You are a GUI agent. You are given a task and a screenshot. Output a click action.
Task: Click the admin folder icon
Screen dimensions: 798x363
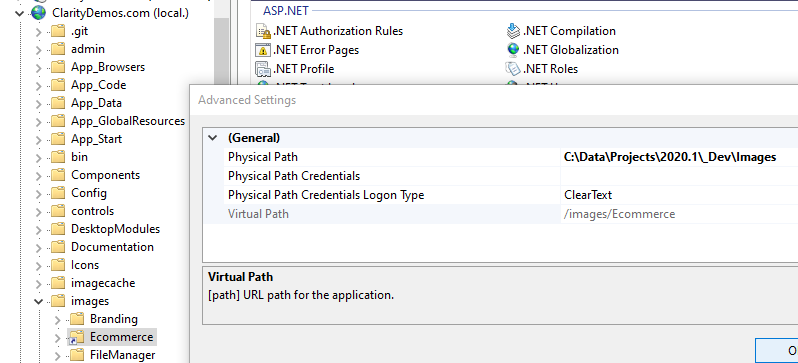(x=58, y=49)
